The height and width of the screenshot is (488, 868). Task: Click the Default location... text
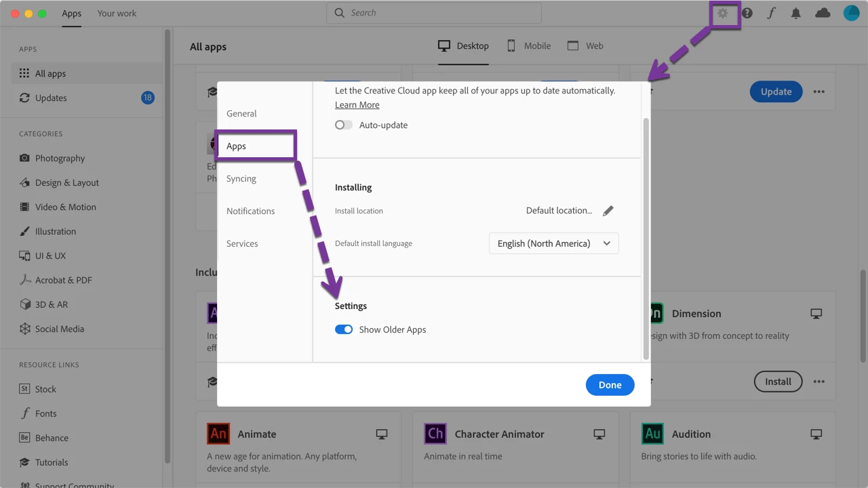(x=559, y=211)
